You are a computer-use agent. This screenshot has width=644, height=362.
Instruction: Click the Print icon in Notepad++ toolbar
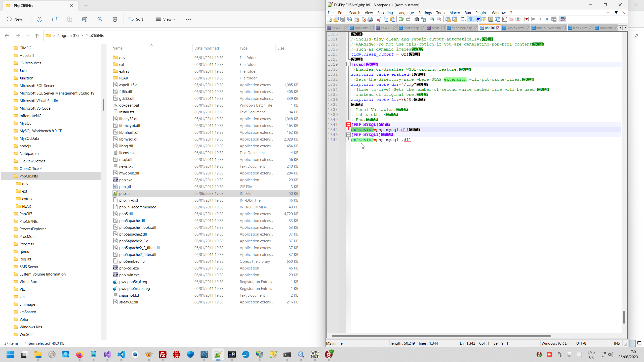tap(370, 19)
